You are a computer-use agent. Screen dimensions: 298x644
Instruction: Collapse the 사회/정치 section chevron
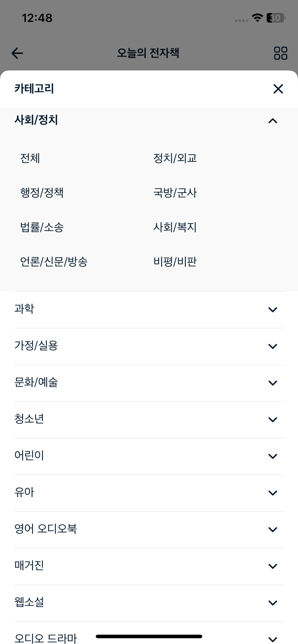tap(273, 121)
